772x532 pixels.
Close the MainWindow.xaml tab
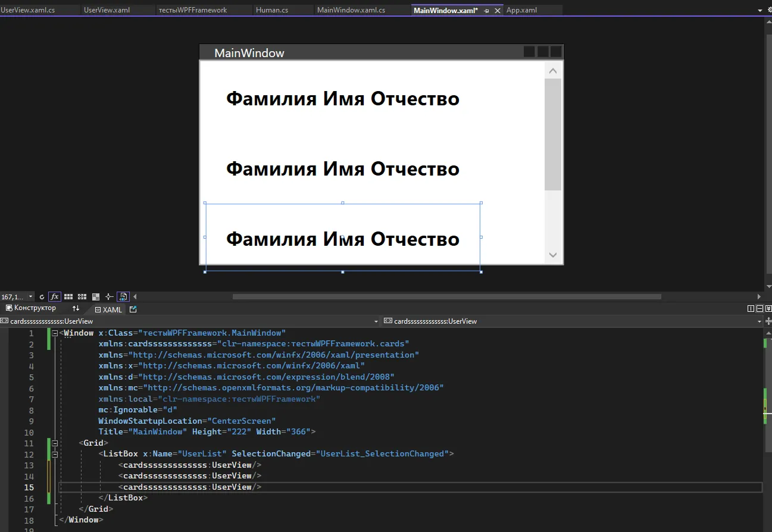tap(496, 11)
